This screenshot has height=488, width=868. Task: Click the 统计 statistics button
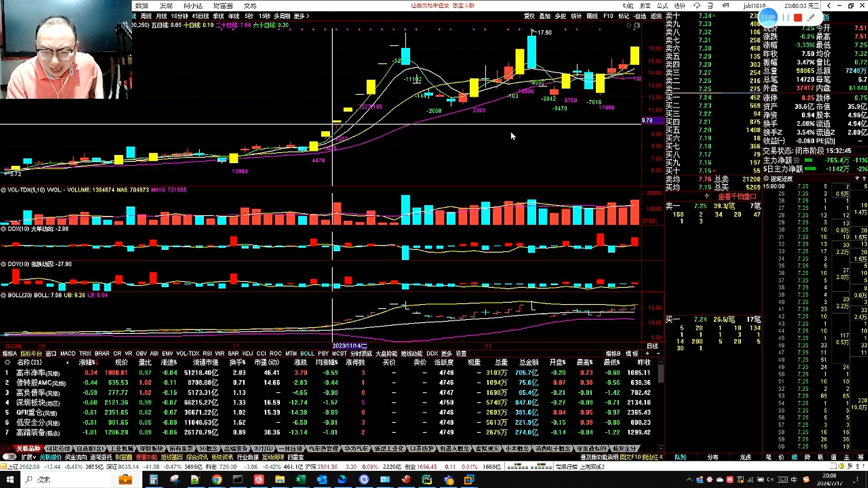(576, 16)
